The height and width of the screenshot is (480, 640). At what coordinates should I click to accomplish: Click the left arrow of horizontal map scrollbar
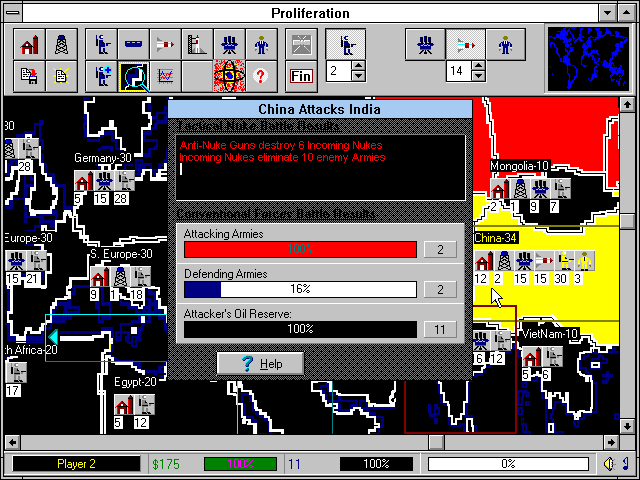click(x=13, y=442)
